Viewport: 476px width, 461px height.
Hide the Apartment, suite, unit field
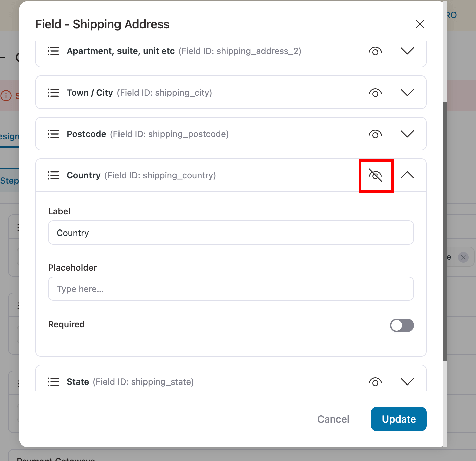click(375, 51)
